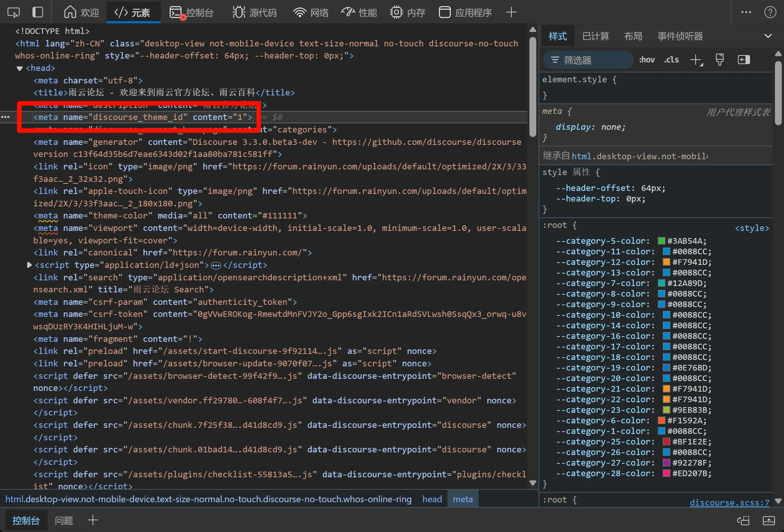Toggle :hov element state panel
Screen dimensions: 784x532
point(647,60)
